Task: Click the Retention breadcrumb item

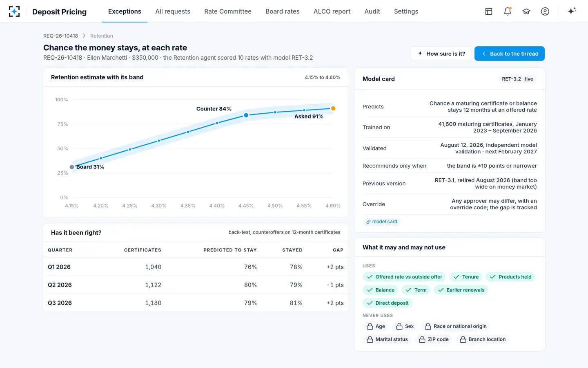Action: click(102, 36)
